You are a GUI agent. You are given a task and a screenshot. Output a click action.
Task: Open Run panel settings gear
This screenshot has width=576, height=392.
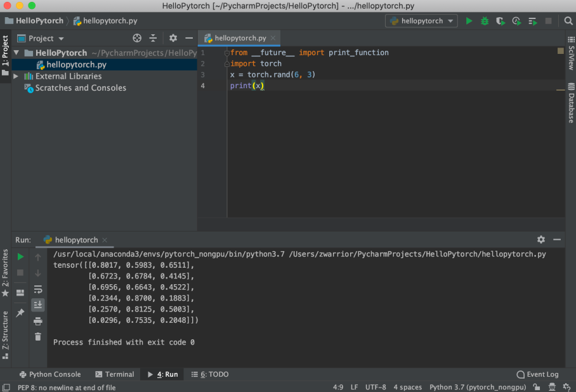(541, 240)
